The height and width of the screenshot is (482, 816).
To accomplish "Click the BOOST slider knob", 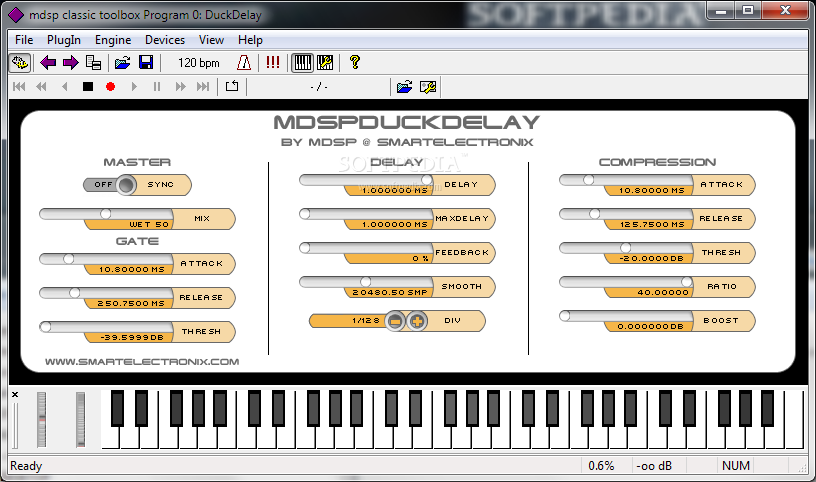I will click(565, 315).
